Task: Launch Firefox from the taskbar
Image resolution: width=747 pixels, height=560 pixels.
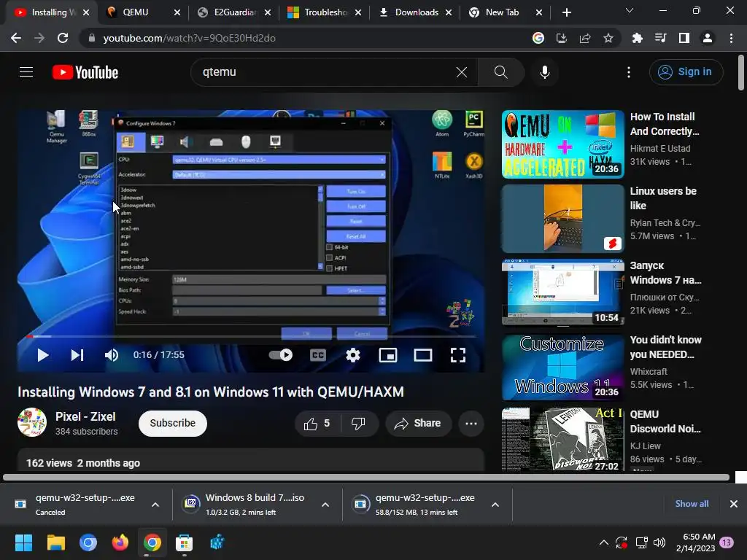Action: (x=120, y=542)
